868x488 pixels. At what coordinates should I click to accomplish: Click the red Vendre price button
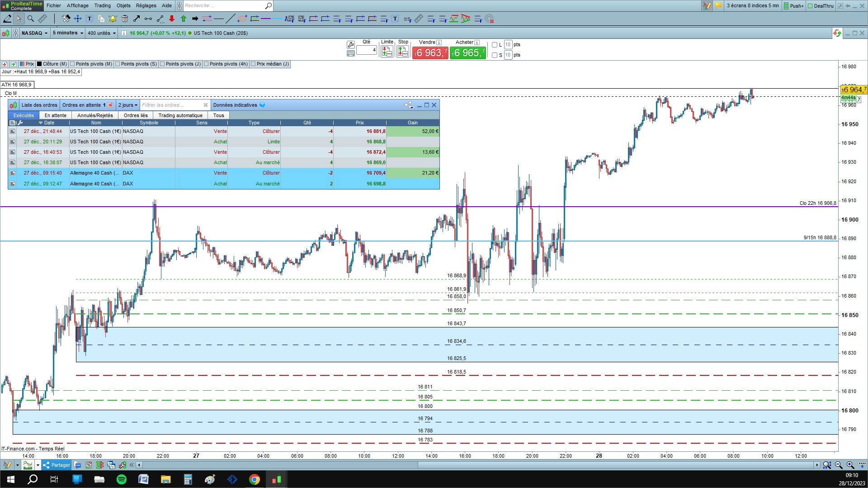(430, 53)
